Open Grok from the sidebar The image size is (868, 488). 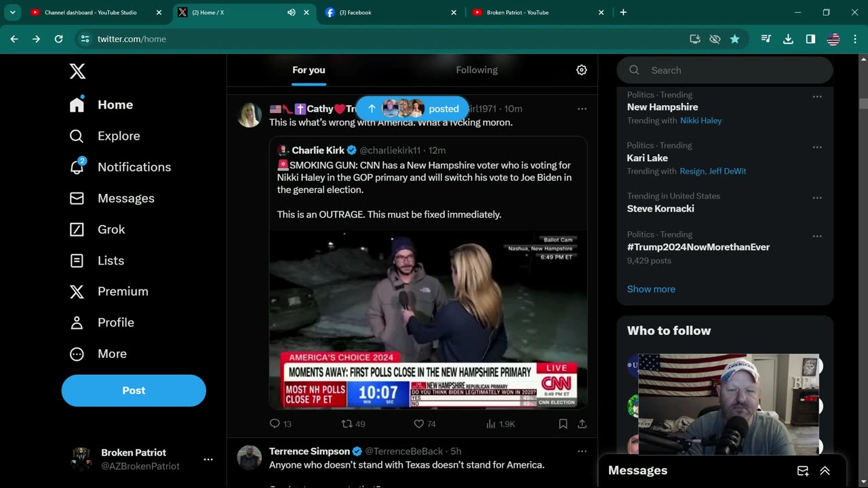[x=98, y=229]
